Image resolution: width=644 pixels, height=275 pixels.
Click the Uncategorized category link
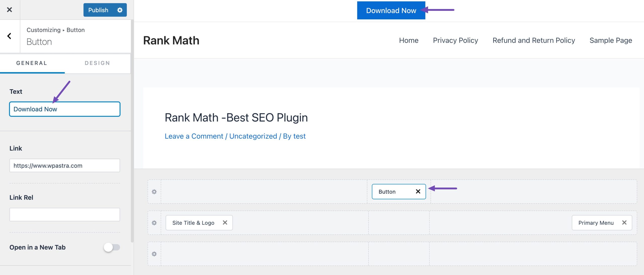(x=253, y=136)
